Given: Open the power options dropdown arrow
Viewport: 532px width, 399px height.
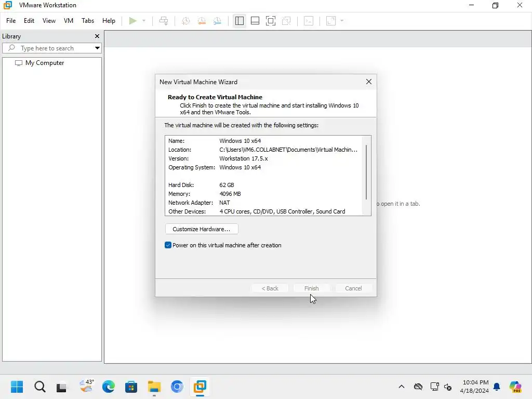Looking at the screenshot, I should (144, 21).
